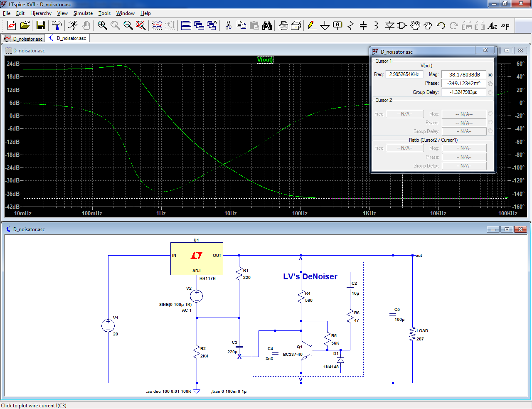
Task: Click the out net label
Action: (x=419, y=256)
